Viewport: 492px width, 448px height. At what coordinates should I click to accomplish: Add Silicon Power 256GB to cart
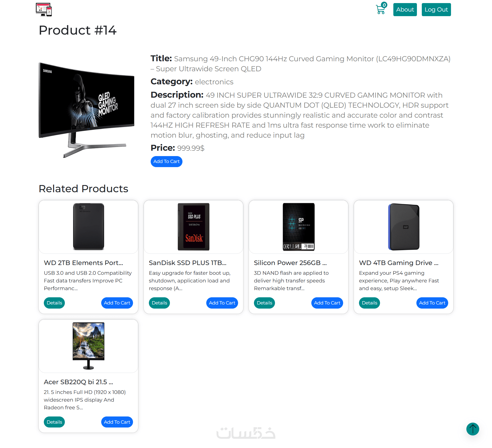327,303
